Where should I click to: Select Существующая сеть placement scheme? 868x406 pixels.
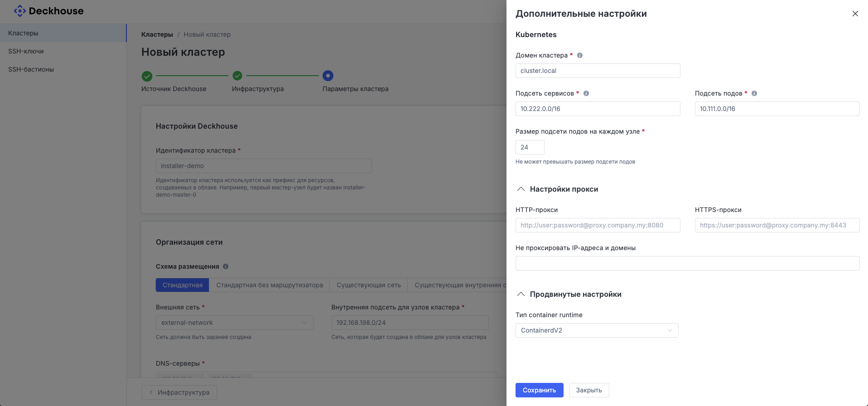click(369, 285)
